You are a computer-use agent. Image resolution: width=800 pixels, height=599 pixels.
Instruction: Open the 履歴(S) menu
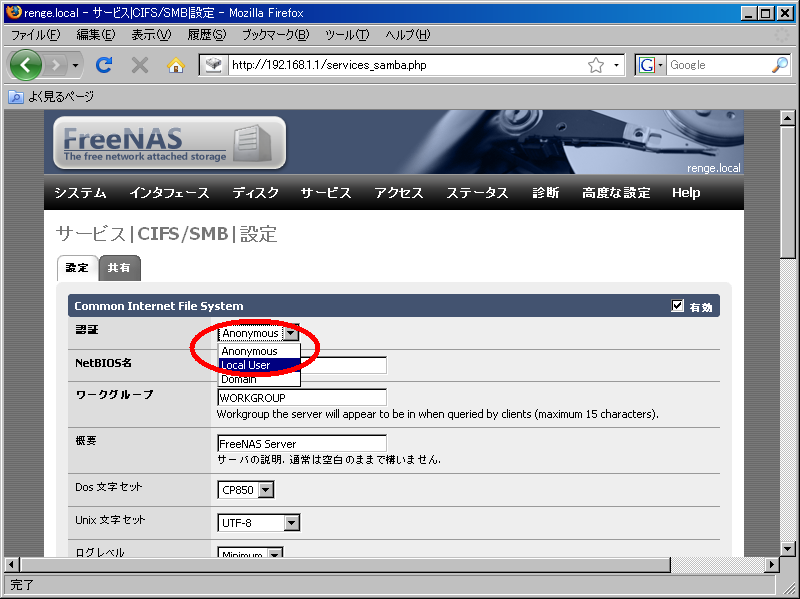click(206, 35)
